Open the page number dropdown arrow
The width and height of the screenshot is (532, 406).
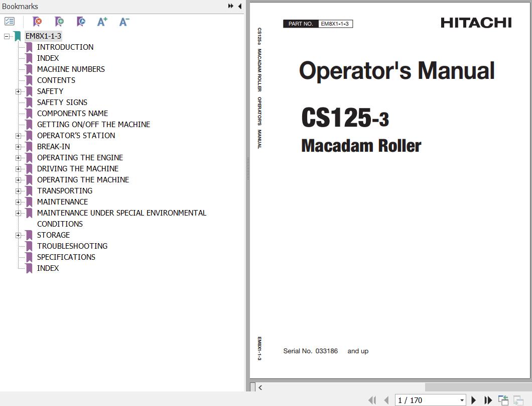[x=462, y=400]
